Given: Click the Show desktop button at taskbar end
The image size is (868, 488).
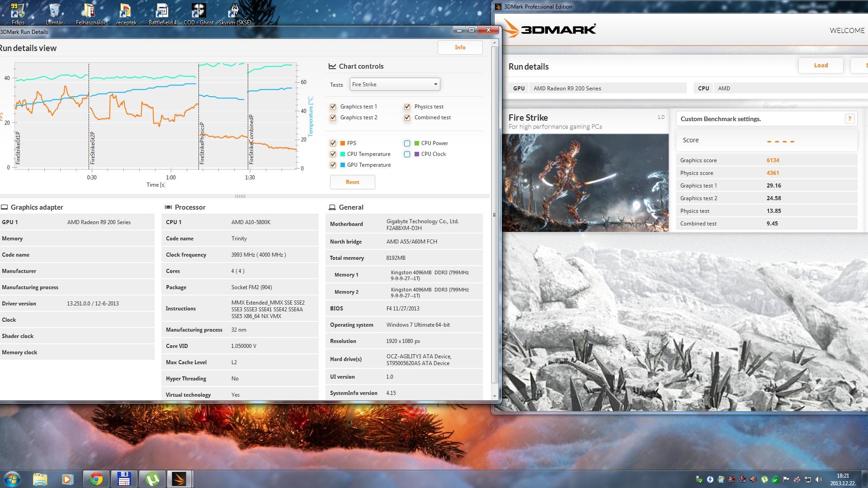Looking at the screenshot, I should pos(864,479).
